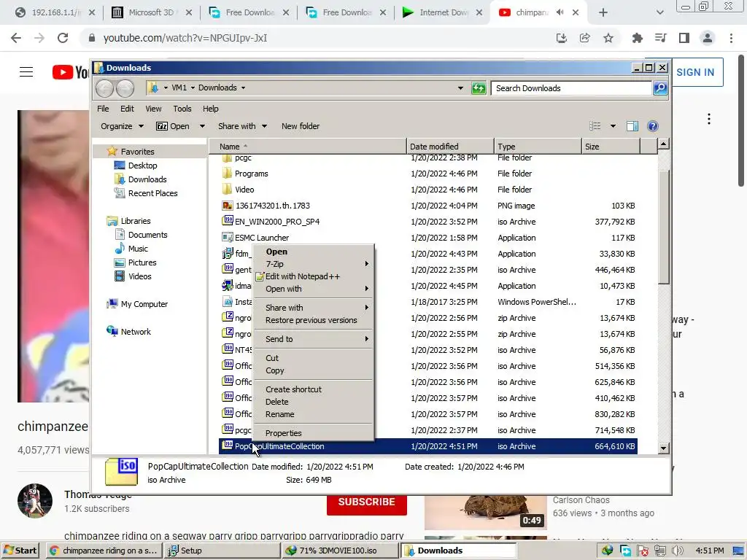Open Properties from context menu
747x560 pixels.
pyautogui.click(x=314, y=433)
